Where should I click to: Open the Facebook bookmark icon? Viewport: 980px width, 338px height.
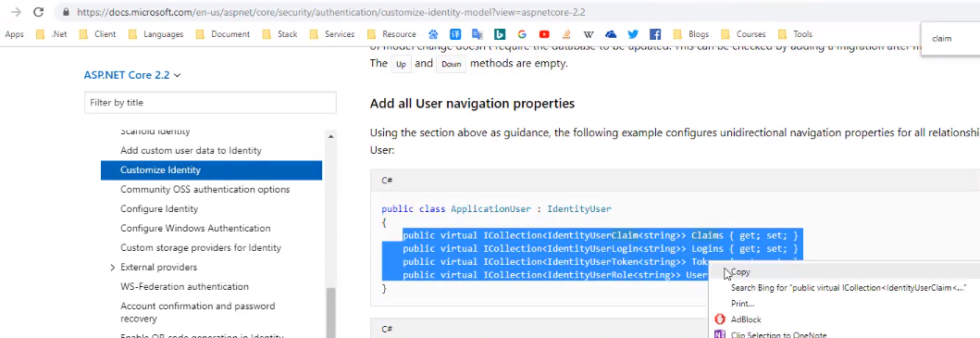pyautogui.click(x=655, y=34)
